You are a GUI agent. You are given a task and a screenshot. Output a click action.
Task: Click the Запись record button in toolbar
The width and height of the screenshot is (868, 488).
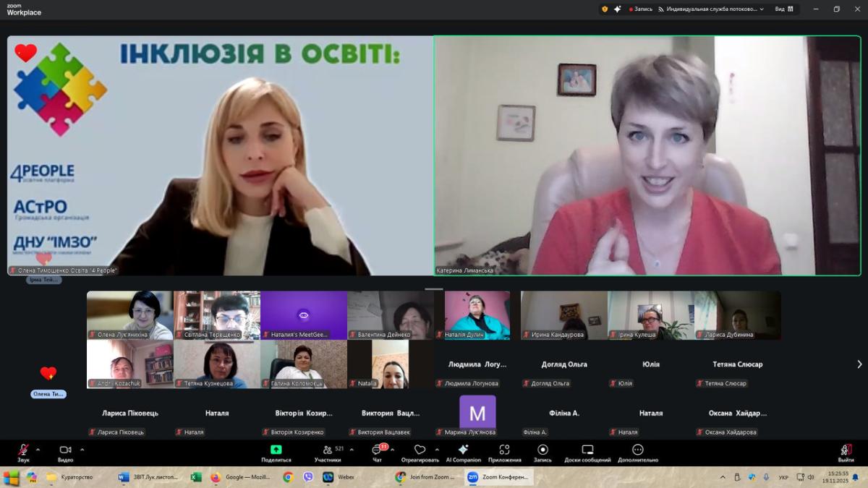542,453
